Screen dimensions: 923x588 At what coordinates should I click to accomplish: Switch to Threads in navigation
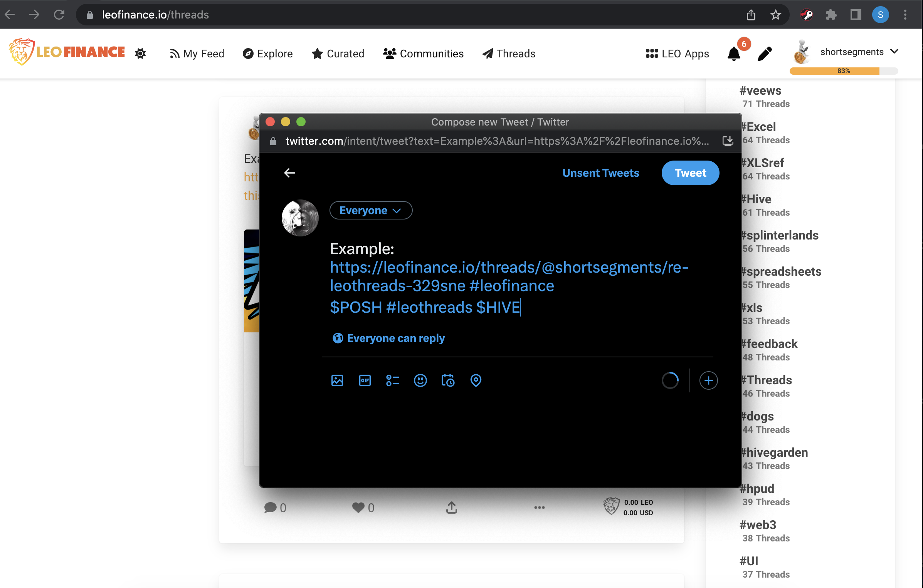[509, 54]
